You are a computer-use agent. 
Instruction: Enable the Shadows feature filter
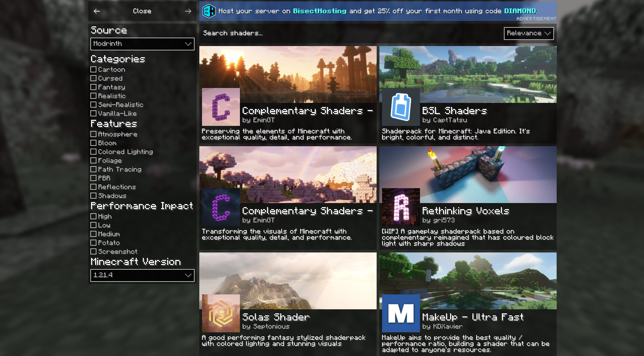[93, 196]
